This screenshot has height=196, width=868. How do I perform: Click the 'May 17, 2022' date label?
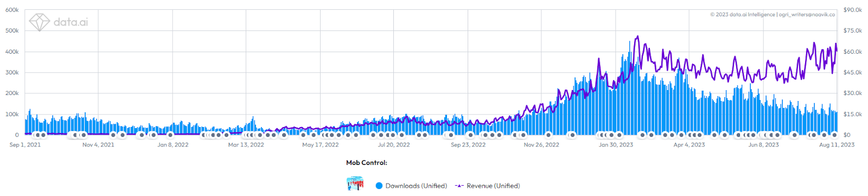click(x=320, y=144)
